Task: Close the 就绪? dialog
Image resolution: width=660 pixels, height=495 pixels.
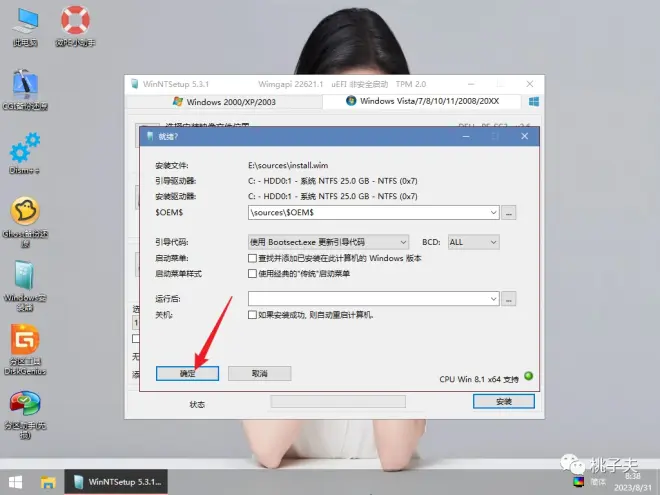Action: click(x=524, y=136)
